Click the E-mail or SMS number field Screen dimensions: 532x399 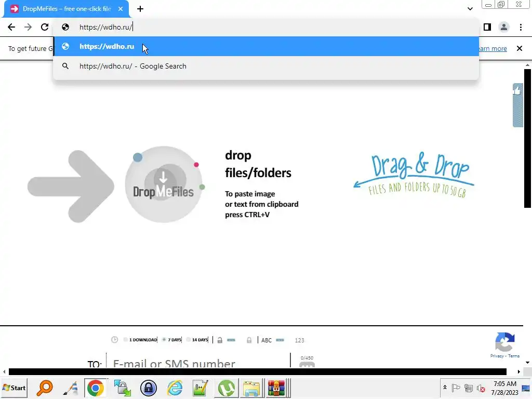point(198,362)
